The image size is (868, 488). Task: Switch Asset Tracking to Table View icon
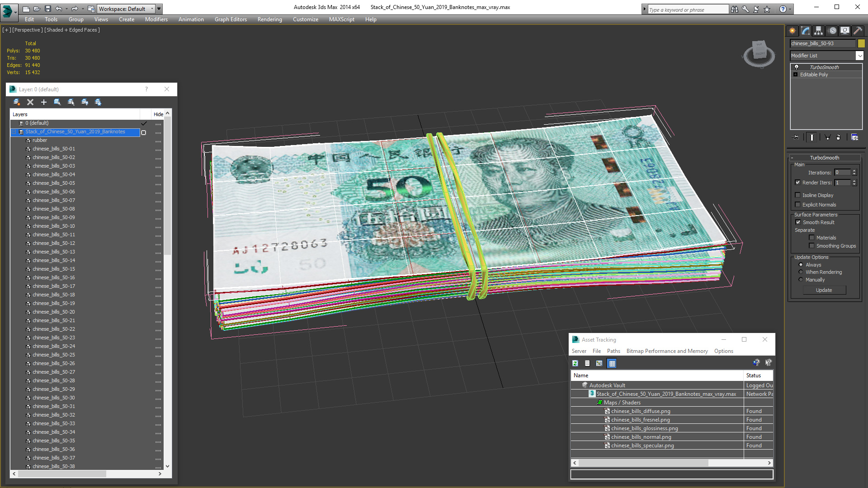(612, 363)
